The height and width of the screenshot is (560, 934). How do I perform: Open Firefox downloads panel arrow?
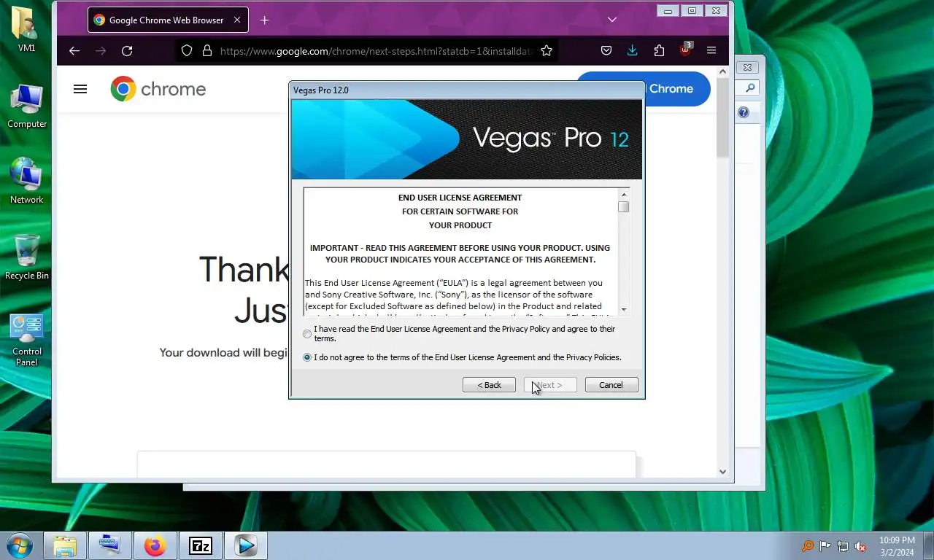coord(633,50)
